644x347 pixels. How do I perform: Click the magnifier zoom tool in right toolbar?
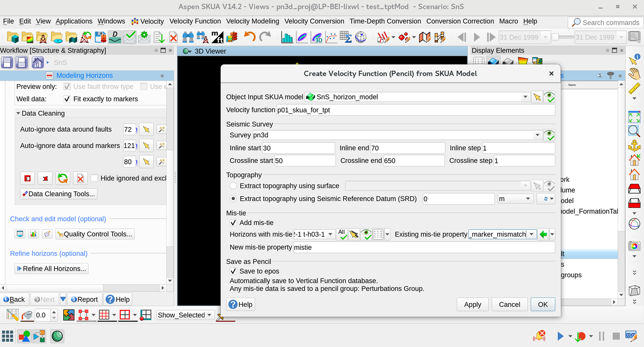[634, 131]
